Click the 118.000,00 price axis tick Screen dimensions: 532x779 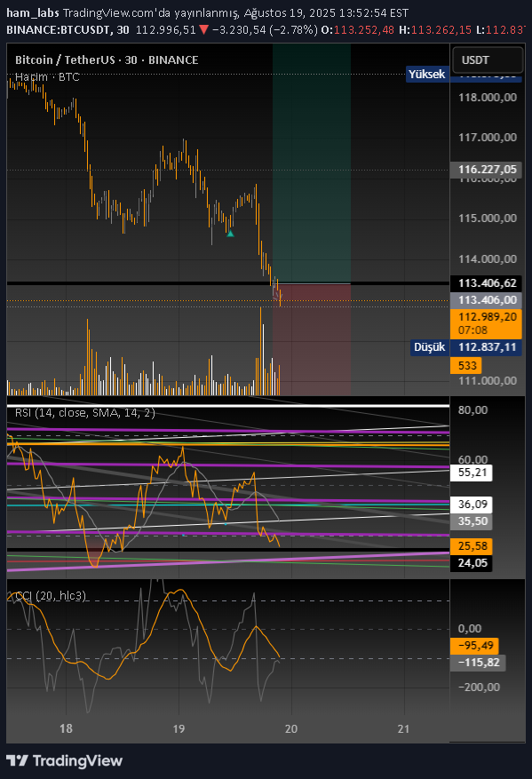pyautogui.click(x=488, y=98)
